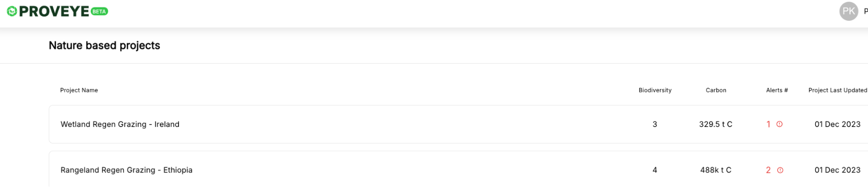Click the red alert count 1
Viewport: 868px width, 187px height.
tap(768, 124)
